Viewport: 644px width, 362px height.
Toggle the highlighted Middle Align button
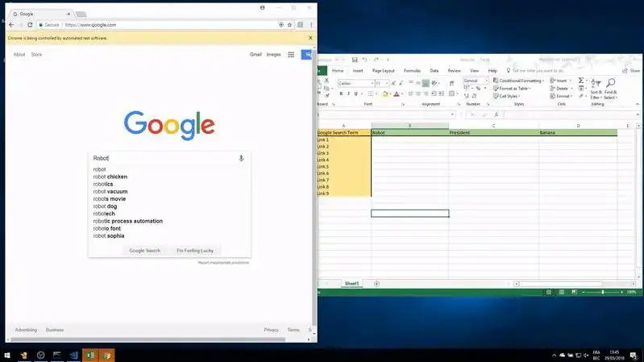[x=426, y=83]
